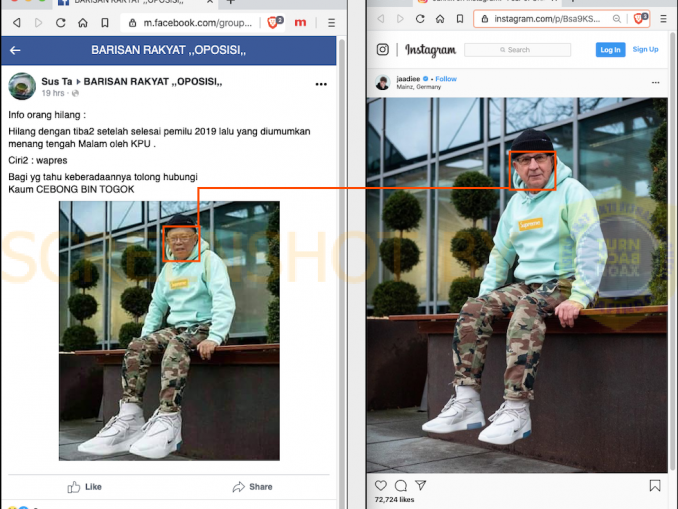Open the Mainz, Germany location link

point(419,87)
